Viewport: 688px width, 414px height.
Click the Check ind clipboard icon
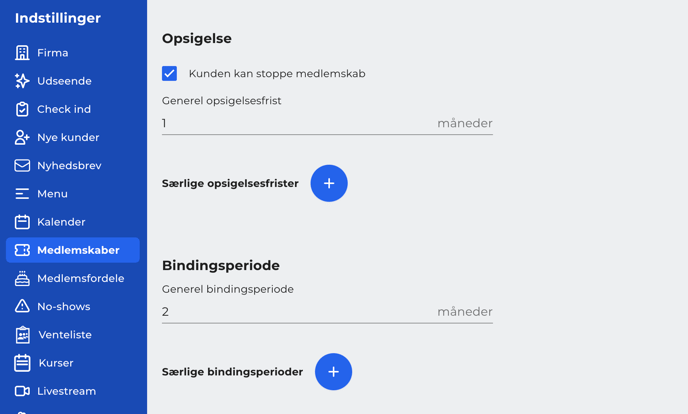coord(22,109)
